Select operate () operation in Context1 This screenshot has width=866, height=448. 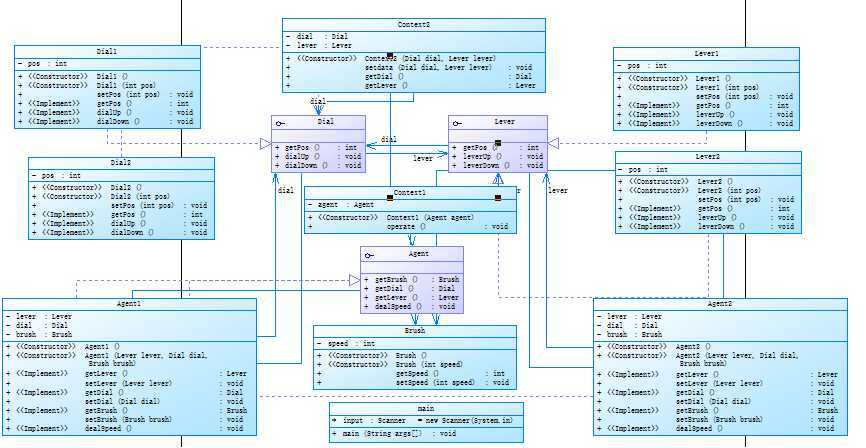click(406, 226)
